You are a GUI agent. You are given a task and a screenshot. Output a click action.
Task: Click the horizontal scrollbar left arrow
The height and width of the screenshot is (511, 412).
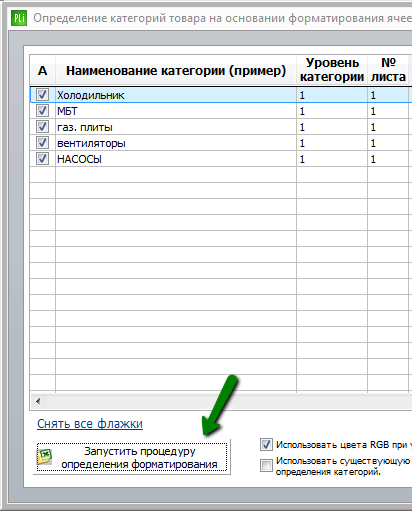(38, 401)
